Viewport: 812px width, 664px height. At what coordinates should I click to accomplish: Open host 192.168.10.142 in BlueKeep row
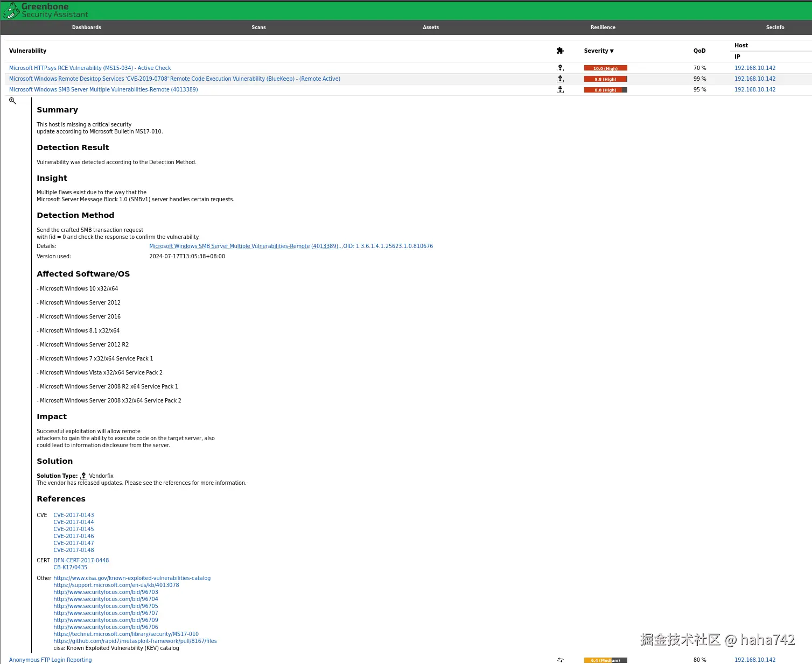(755, 79)
